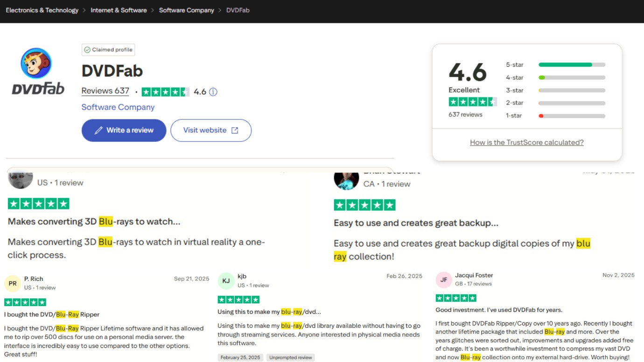This screenshot has width=644, height=362.
Task: Click the Software Company link under DVDFab
Action: (118, 107)
